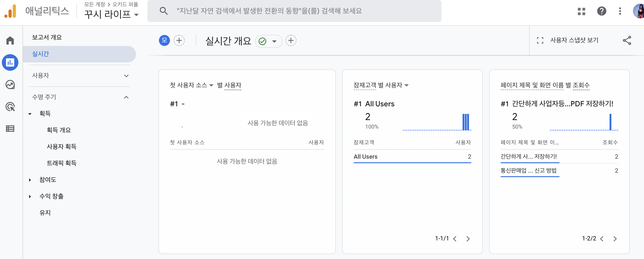
Task: Open Reports bar chart icon in sidebar
Action: pos(10,62)
